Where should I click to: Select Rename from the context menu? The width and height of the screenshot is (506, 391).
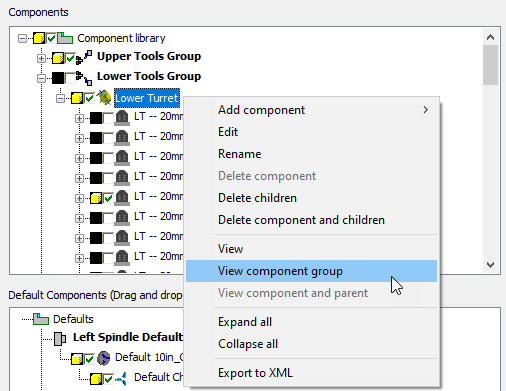311,154
